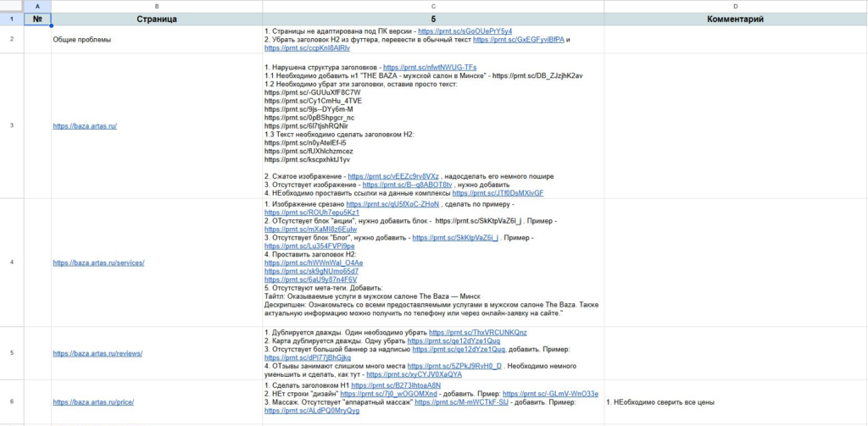
Task: Open link prnt.sc/B273lhtoaA8N
Action: 397,385
